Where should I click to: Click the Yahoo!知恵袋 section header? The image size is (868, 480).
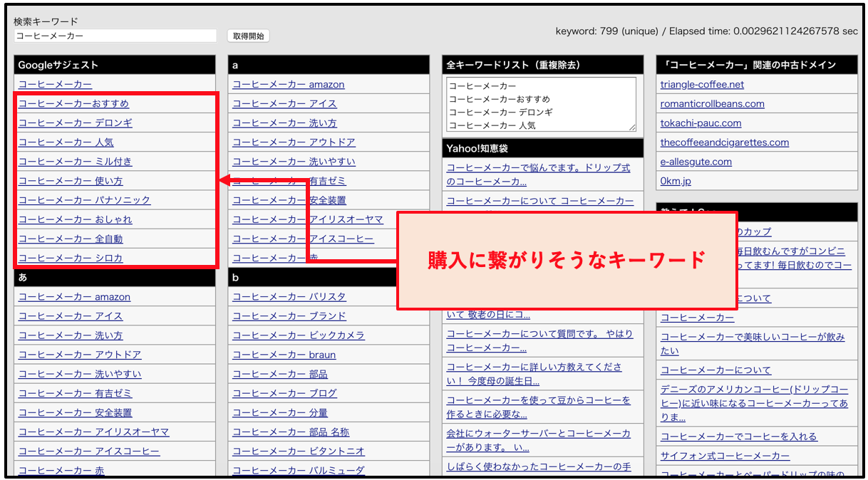tap(542, 148)
